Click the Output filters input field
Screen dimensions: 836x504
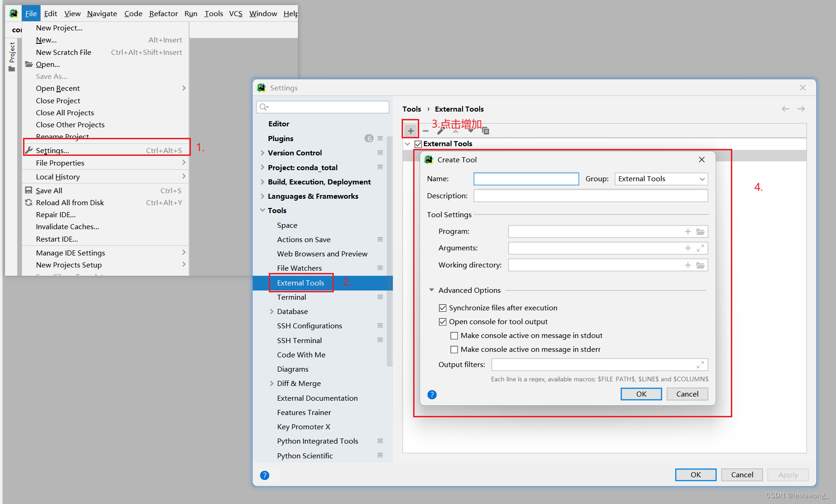click(x=599, y=365)
